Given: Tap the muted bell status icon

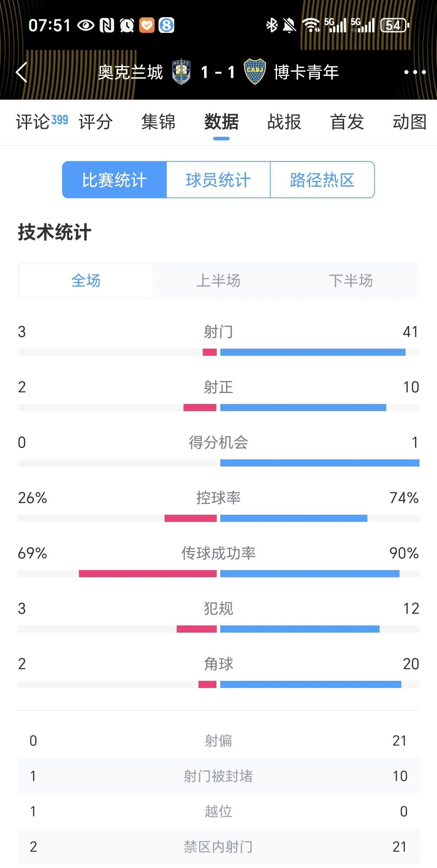Looking at the screenshot, I should tap(290, 25).
